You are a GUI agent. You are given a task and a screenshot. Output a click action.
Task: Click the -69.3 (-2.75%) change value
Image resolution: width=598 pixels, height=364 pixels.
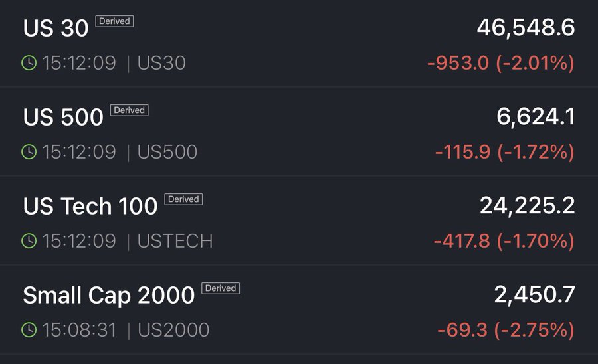(506, 329)
